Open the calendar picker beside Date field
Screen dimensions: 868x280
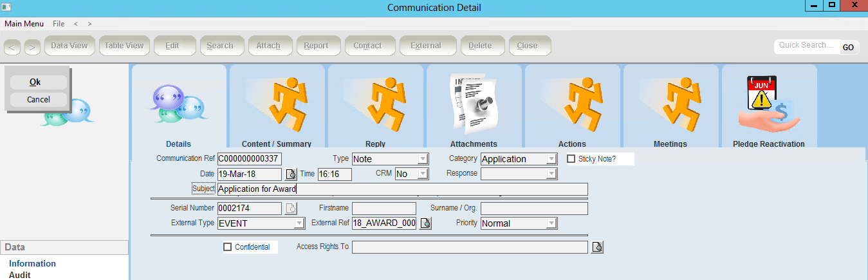coord(291,174)
